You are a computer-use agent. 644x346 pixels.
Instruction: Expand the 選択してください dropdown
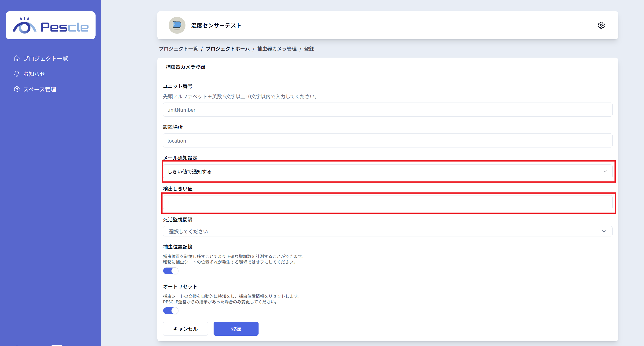pyautogui.click(x=388, y=231)
